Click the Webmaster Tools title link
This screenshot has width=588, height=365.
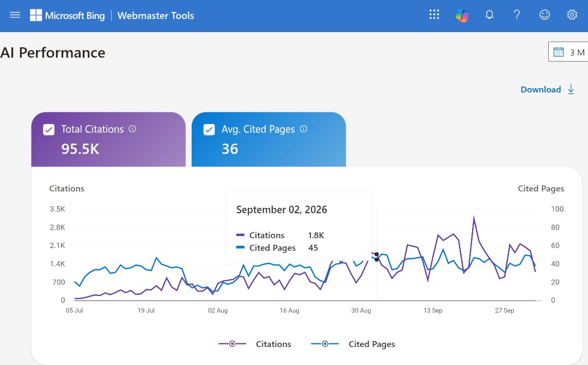156,15
